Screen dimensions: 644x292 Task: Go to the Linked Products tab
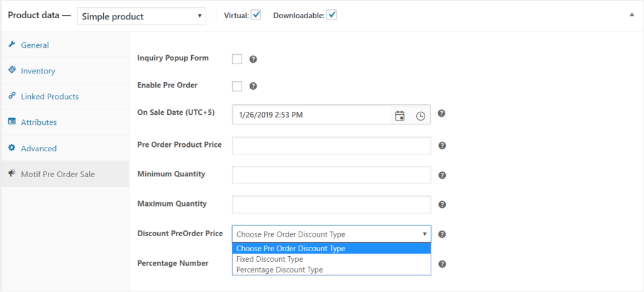click(x=50, y=97)
